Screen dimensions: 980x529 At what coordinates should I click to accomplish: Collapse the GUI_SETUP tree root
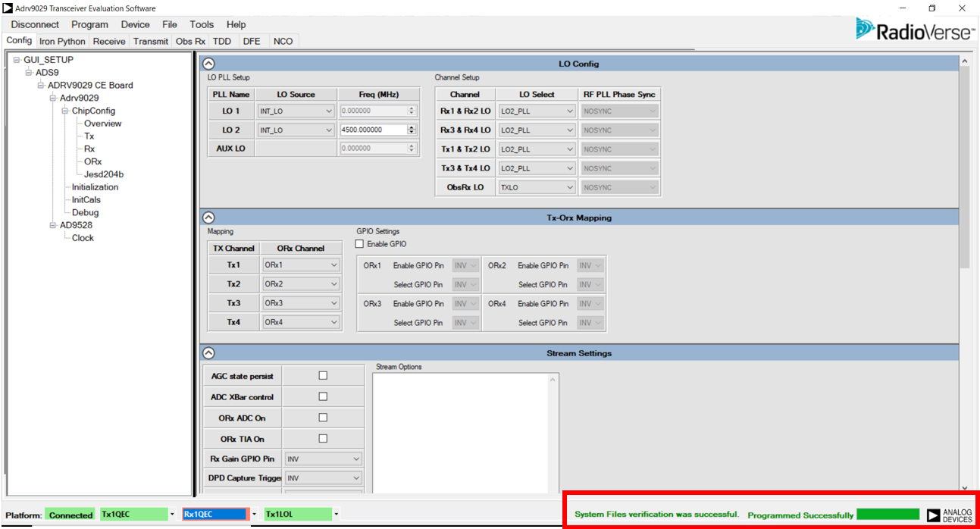(17, 60)
